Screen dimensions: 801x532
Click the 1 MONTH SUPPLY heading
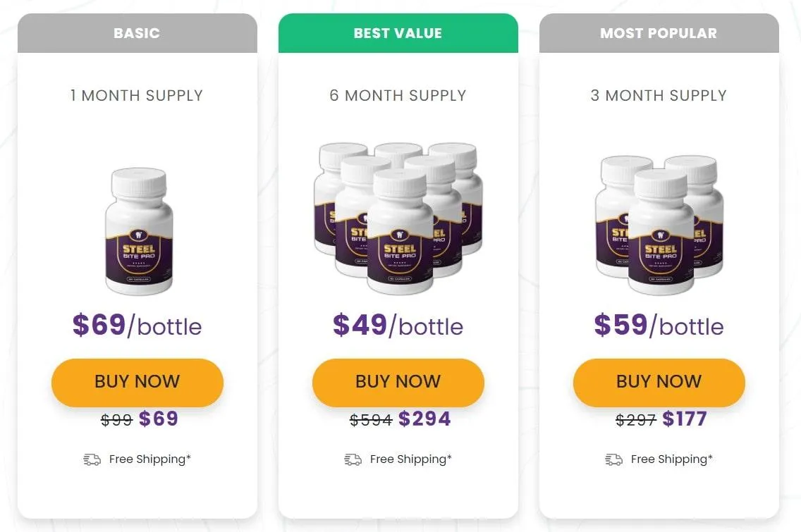point(137,96)
